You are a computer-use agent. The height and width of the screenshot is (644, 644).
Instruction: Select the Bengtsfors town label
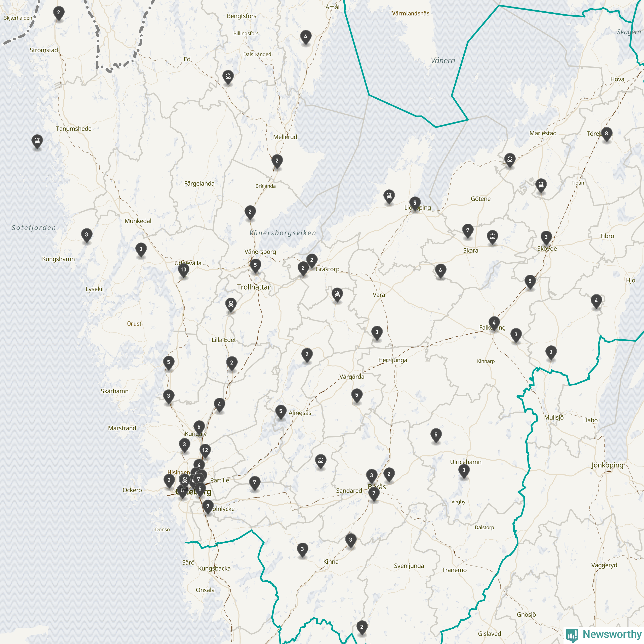241,16
